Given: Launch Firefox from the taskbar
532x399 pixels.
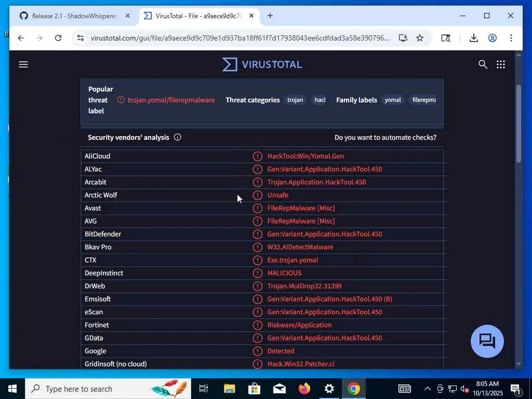Looking at the screenshot, I should pos(304,389).
